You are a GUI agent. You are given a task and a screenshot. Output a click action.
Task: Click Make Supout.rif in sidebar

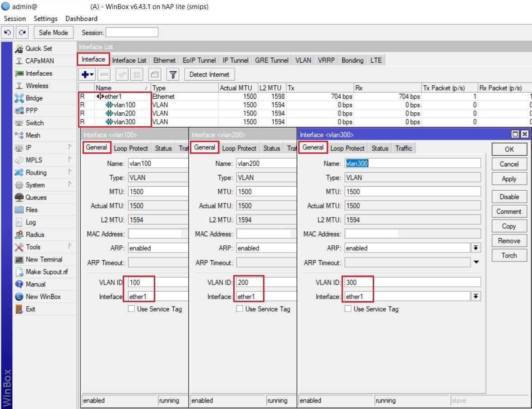pos(46,271)
